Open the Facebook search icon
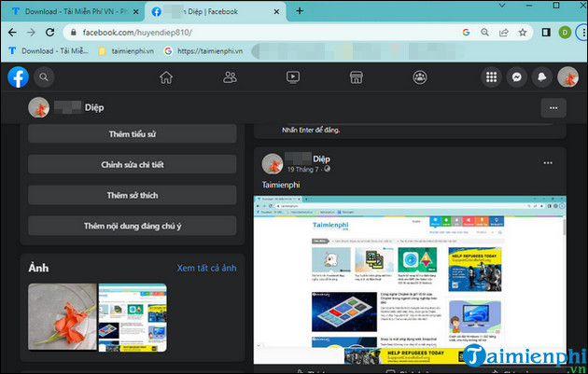This screenshot has width=588, height=374. (x=43, y=77)
